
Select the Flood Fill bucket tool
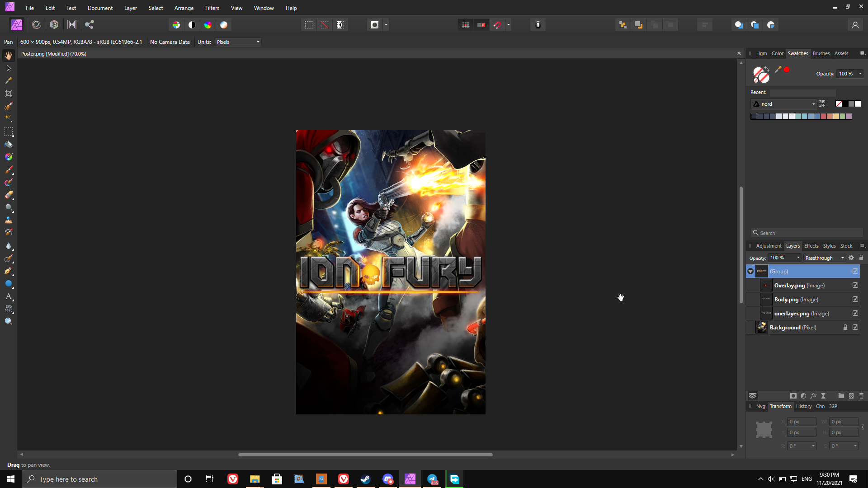pos(9,144)
